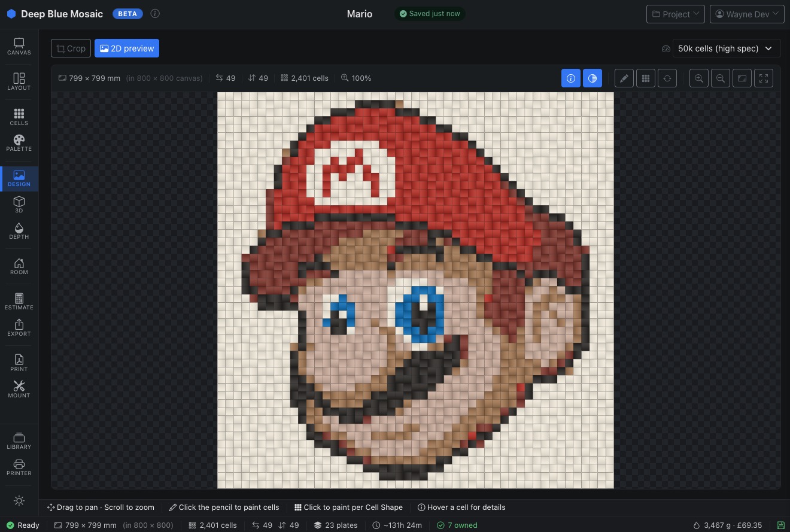
Task: Open the Library panel
Action: 19,441
